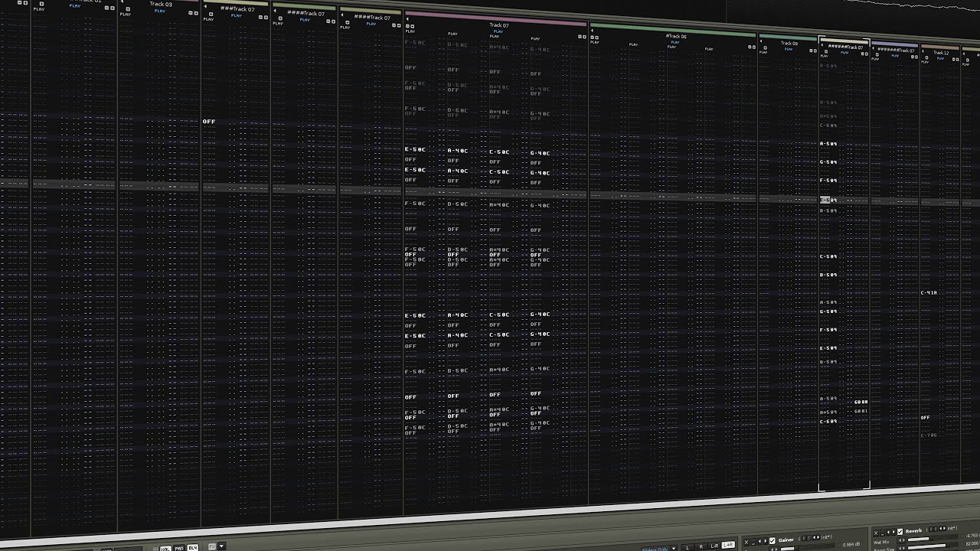Toggle VOL column button
980x551 pixels.
pos(165,549)
